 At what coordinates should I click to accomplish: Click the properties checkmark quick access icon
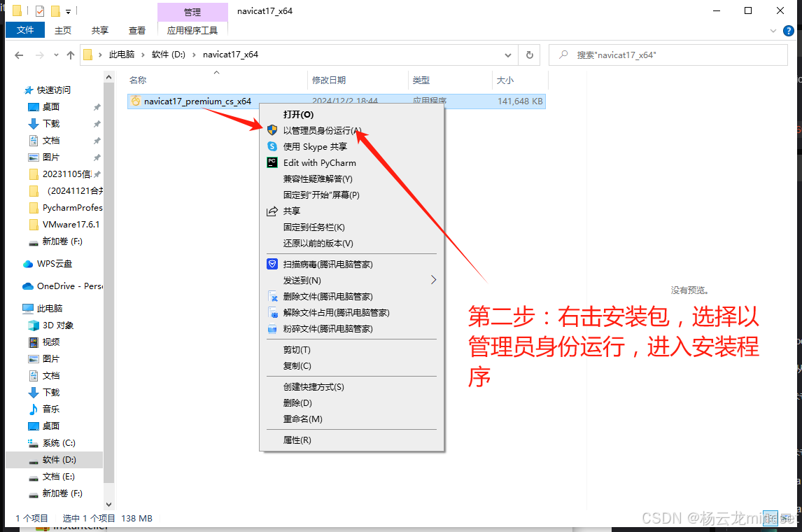point(40,10)
